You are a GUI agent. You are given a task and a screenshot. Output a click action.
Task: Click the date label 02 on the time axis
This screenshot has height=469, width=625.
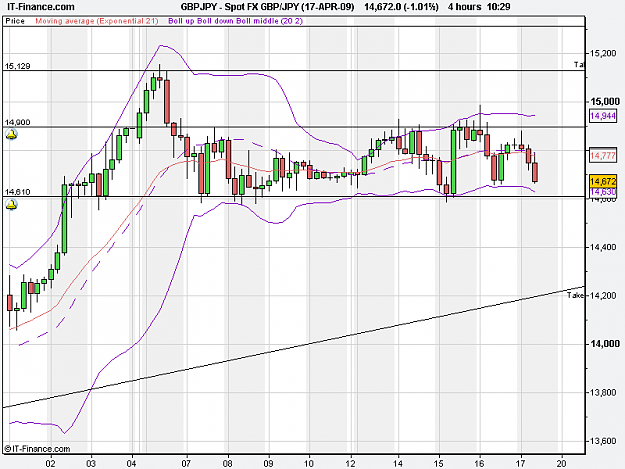coord(50,463)
